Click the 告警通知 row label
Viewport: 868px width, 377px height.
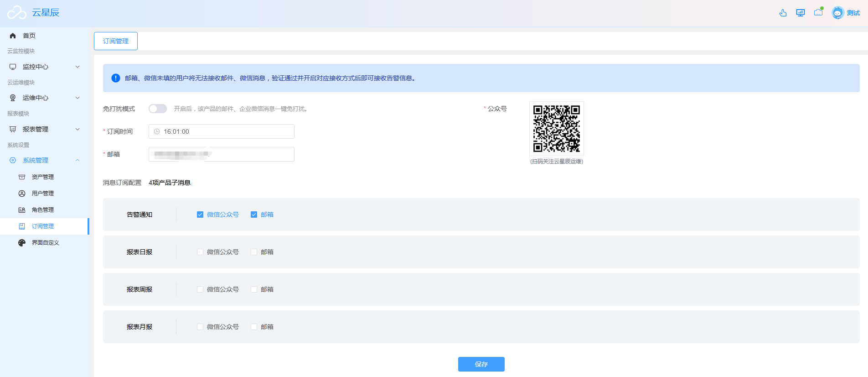pyautogui.click(x=139, y=215)
